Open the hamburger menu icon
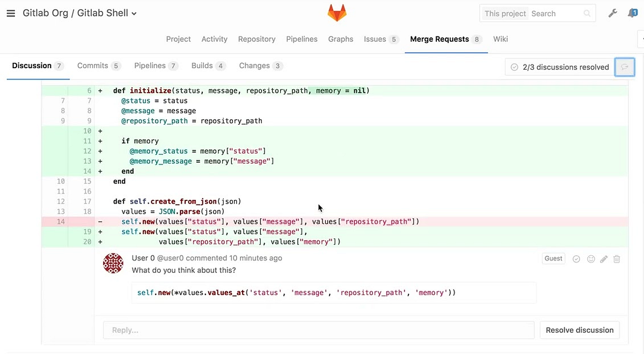 click(x=11, y=13)
